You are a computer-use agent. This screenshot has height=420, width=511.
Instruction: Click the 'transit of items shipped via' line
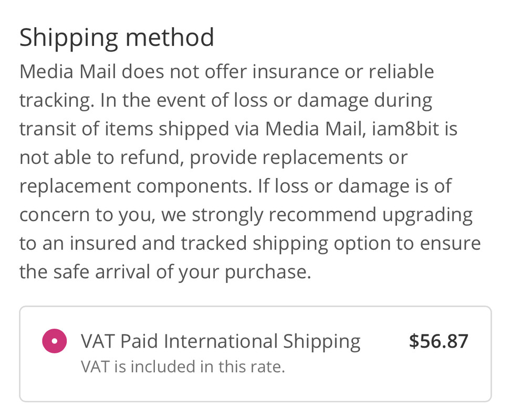pyautogui.click(x=238, y=129)
